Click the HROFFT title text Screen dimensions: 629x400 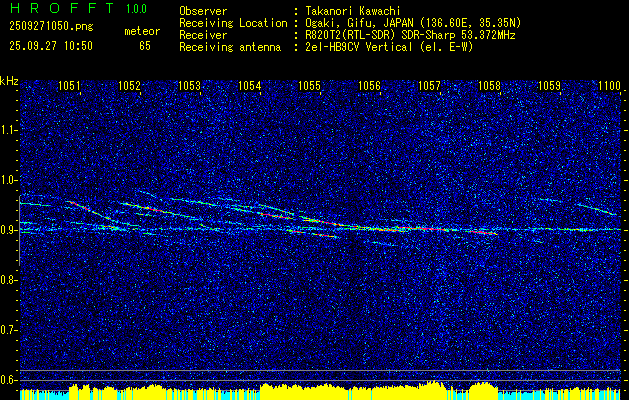63,8
